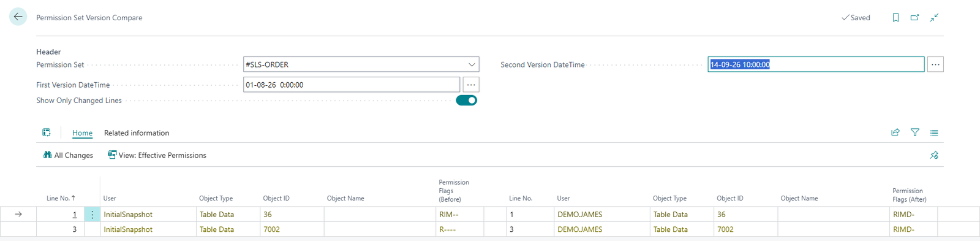Switch to the Home tab
The height and width of the screenshot is (241, 980).
coord(82,133)
